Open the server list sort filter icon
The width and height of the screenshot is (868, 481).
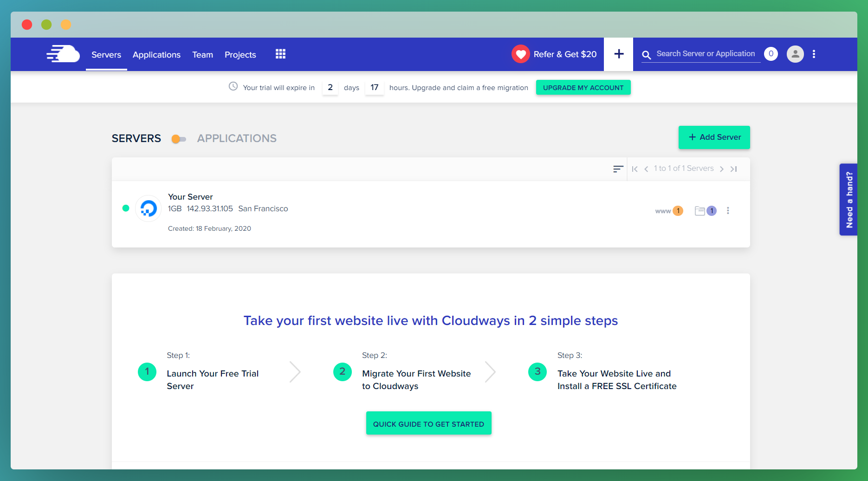(618, 169)
